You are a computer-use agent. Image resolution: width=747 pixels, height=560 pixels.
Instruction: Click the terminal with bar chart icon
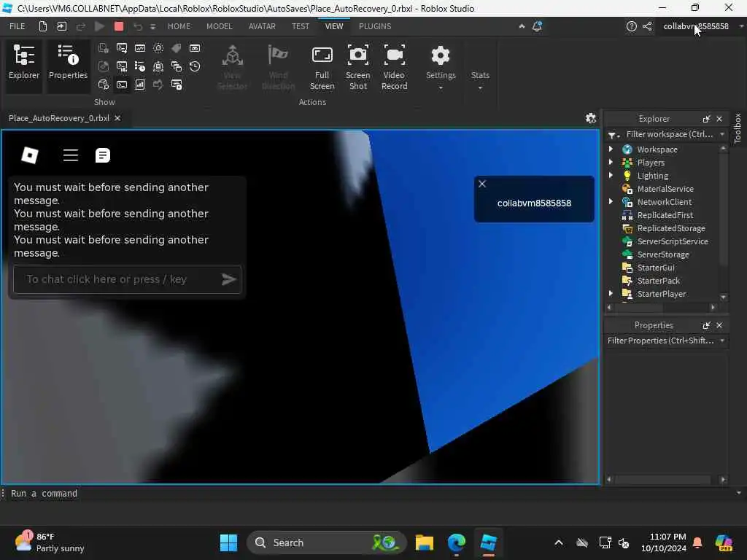point(122,66)
